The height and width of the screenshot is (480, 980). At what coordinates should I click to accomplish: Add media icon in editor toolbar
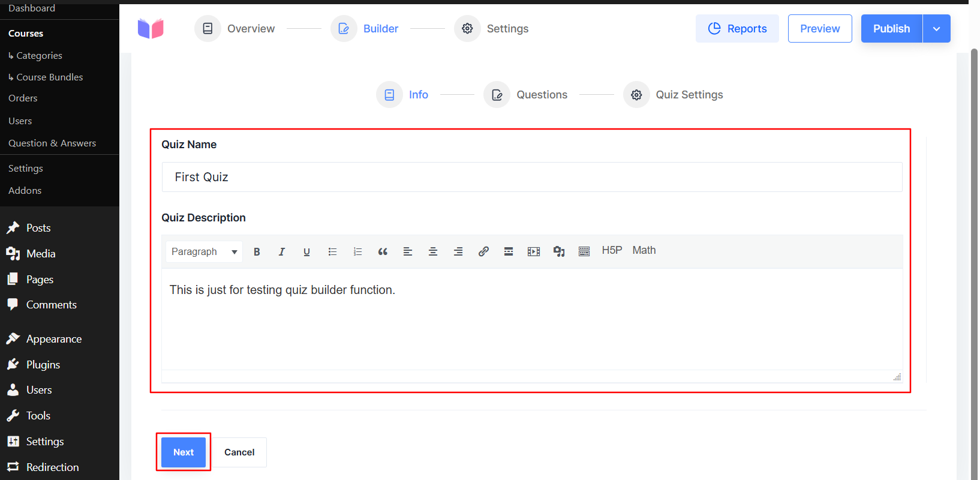point(559,251)
